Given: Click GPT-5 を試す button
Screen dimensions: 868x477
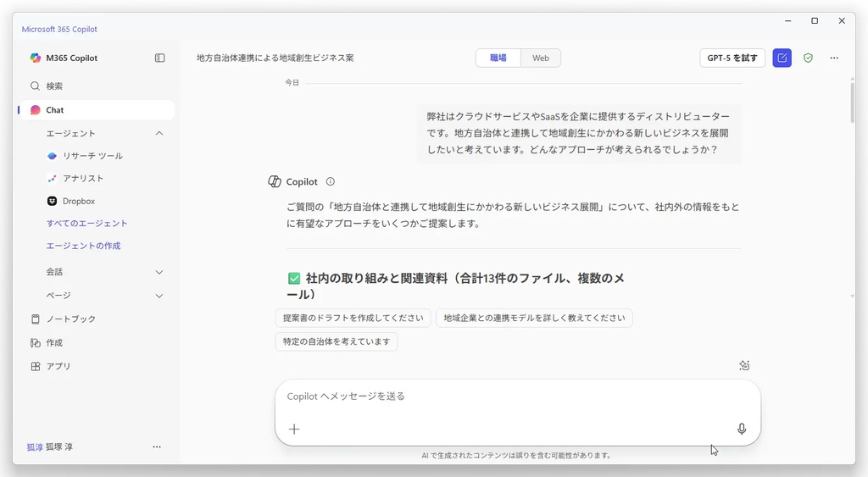Looking at the screenshot, I should click(x=732, y=58).
